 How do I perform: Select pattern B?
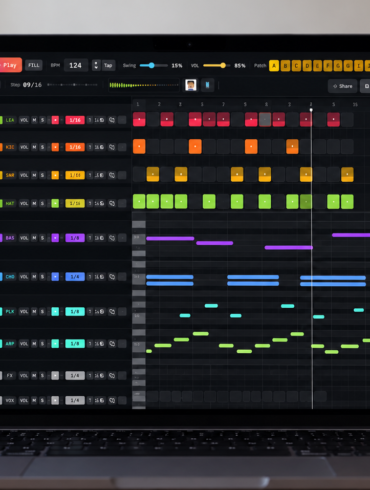pos(285,66)
